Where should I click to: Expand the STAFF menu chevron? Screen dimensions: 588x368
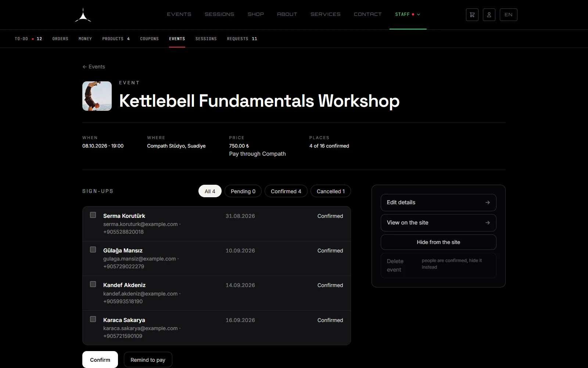coord(419,14)
